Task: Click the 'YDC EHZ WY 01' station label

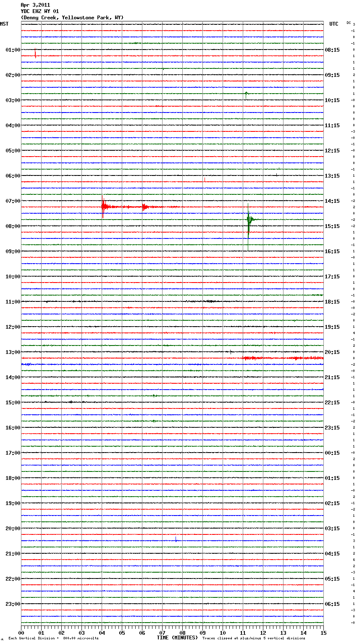Action: (x=39, y=11)
